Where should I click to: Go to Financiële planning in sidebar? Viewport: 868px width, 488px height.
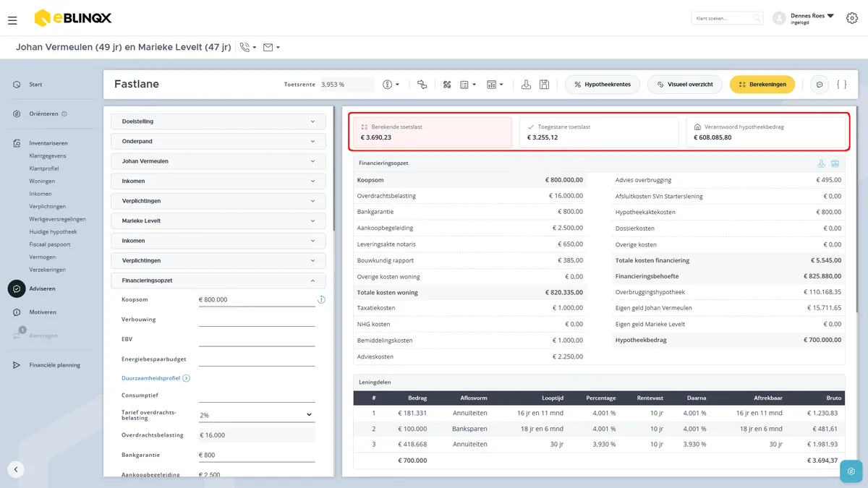(x=55, y=365)
